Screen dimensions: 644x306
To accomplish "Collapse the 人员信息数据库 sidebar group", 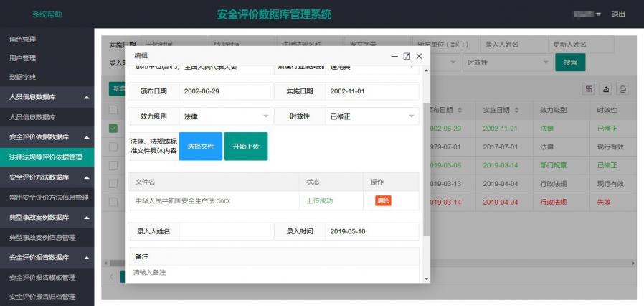I will pos(87,97).
